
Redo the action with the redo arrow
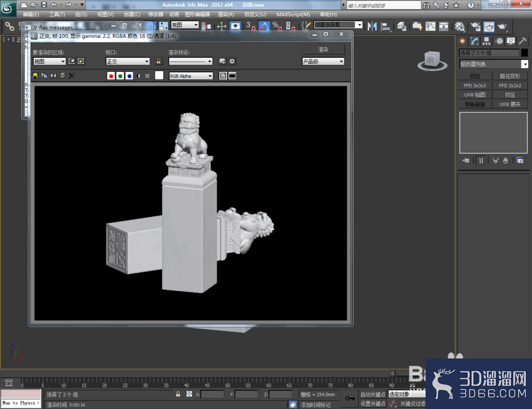[69, 5]
